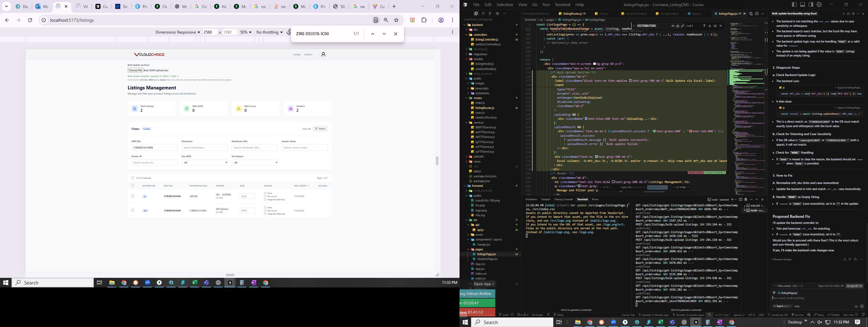The height and width of the screenshot is (327, 868).
Task: Go to the previous match in Chrome's find bar
Action: [373, 34]
